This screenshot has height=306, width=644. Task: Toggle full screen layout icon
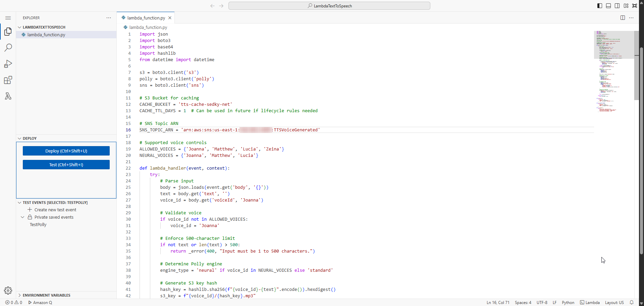pos(635,6)
